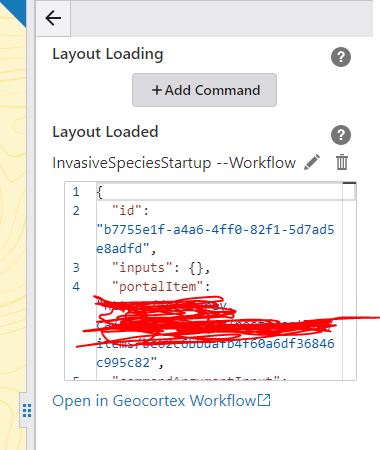Click the "portalItem" key on line 4
Viewport: 380px width, 450px height.
pos(158,287)
